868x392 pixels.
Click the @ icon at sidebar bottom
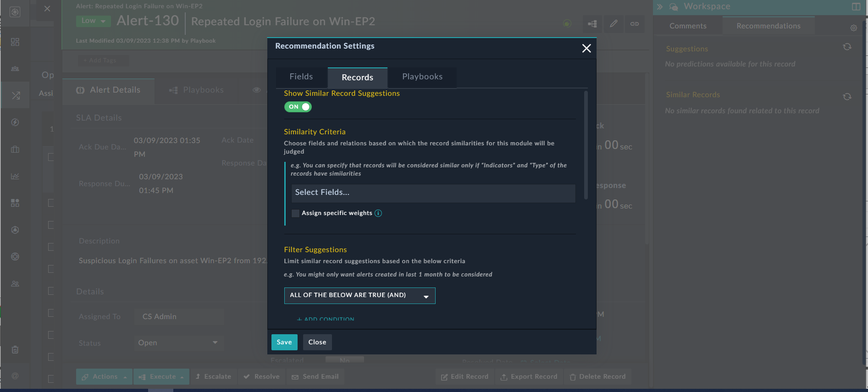pyautogui.click(x=15, y=376)
